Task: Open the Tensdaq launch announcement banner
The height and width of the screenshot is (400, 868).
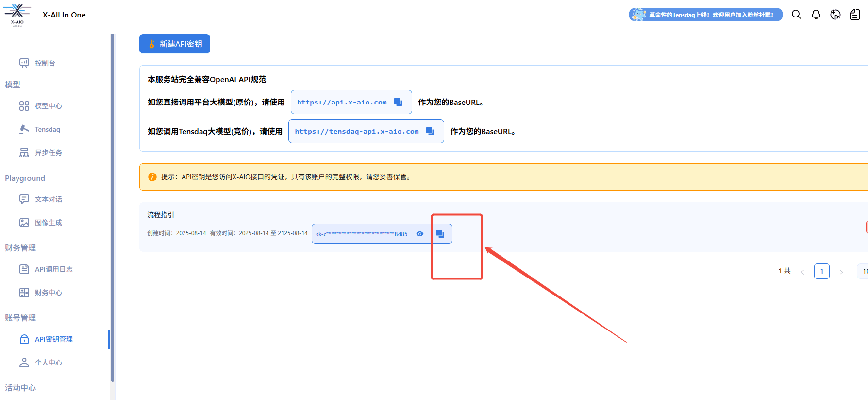Action: (x=705, y=15)
